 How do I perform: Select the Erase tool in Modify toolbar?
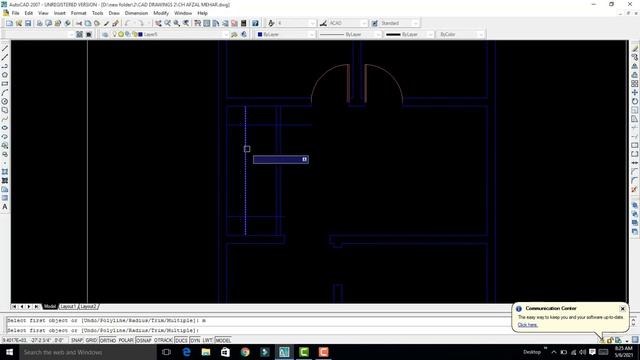coord(635,49)
